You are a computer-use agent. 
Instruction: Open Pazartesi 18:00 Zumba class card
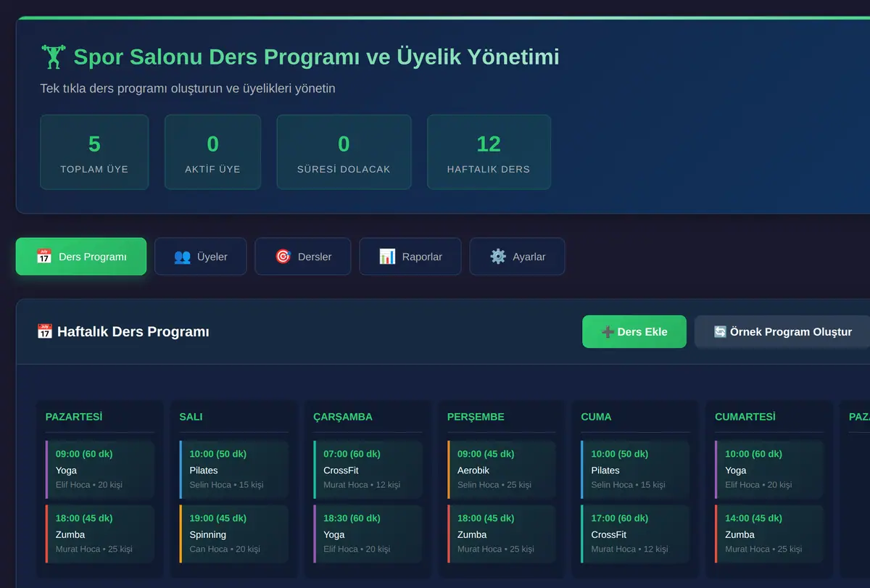click(x=100, y=534)
